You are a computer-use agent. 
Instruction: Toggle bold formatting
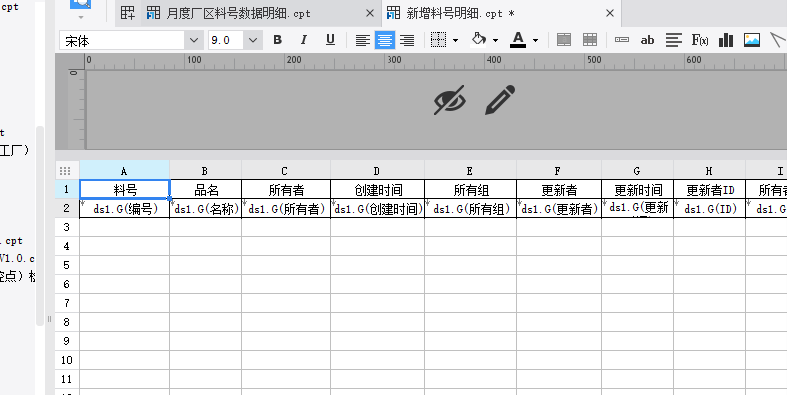pyautogui.click(x=277, y=40)
